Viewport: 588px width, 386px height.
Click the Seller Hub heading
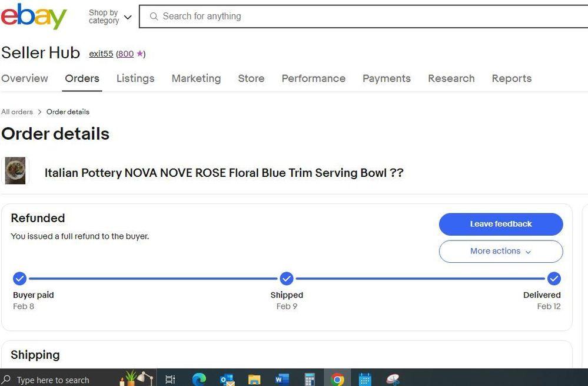point(41,52)
